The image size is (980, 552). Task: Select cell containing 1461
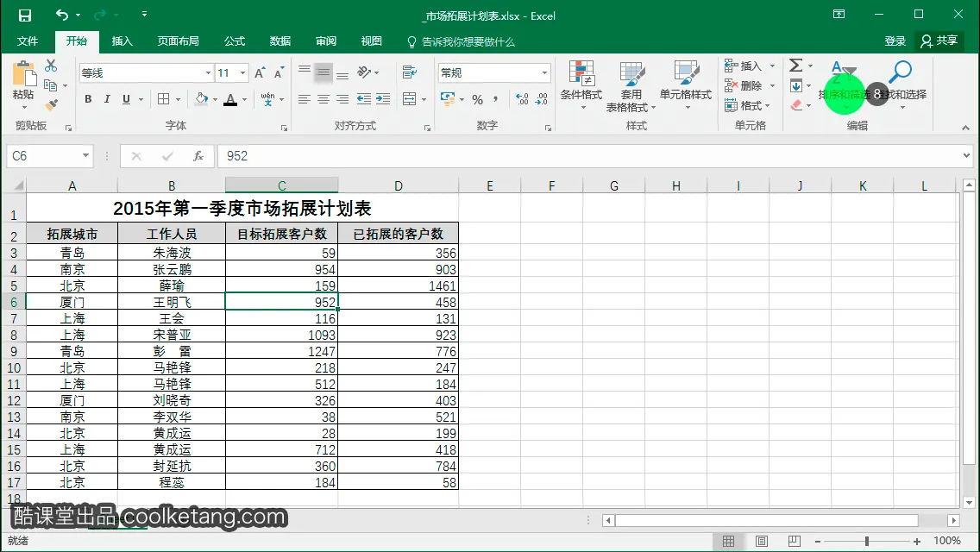(399, 285)
